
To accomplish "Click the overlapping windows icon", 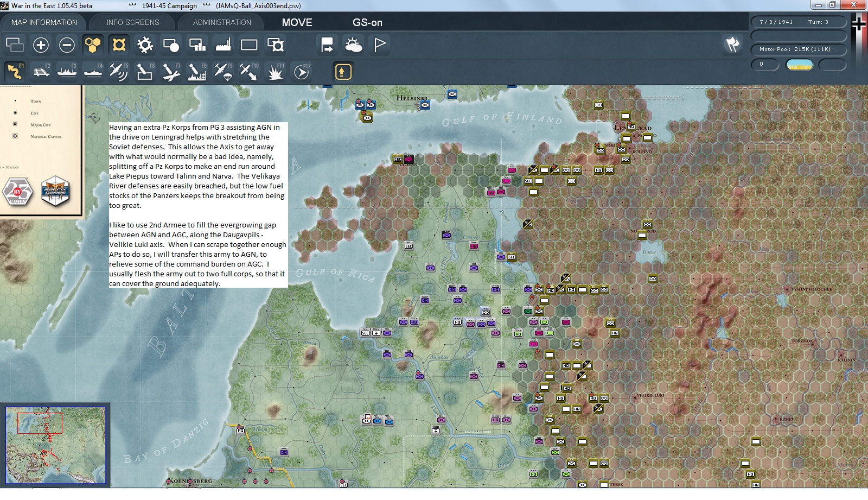I will [x=15, y=45].
